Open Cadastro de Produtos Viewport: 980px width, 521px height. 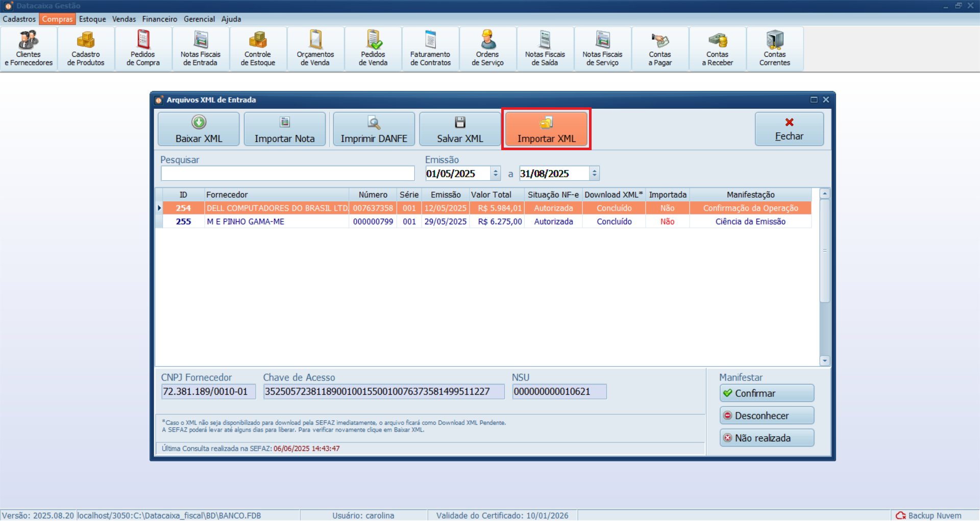pos(85,48)
